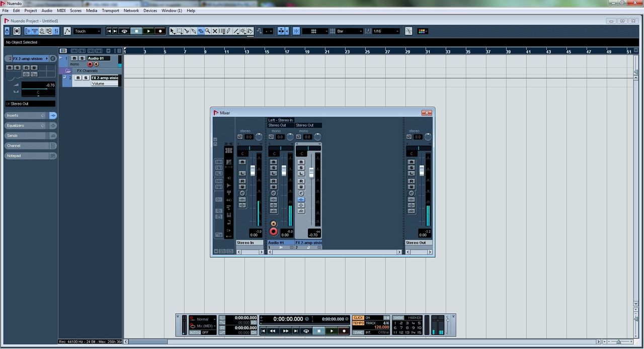Viewport: 644px width, 349px height.
Task: Select the Erase tool in toolbar
Action: pyautogui.click(x=201, y=31)
